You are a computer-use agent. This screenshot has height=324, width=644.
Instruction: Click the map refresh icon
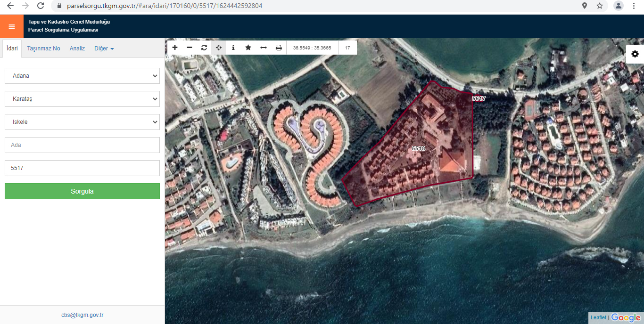[204, 48]
